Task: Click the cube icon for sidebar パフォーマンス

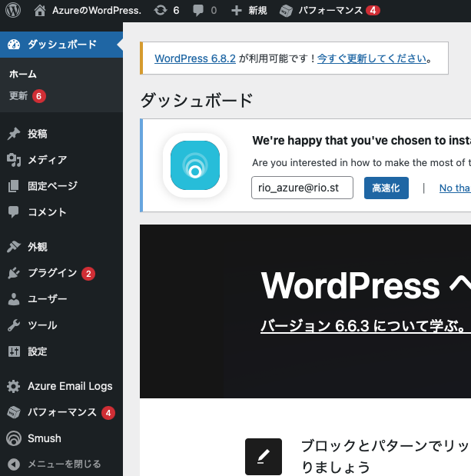Action: point(14,412)
